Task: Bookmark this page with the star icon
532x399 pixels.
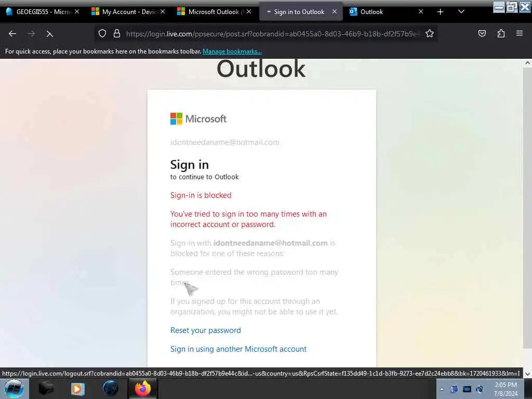Action: (x=430, y=34)
